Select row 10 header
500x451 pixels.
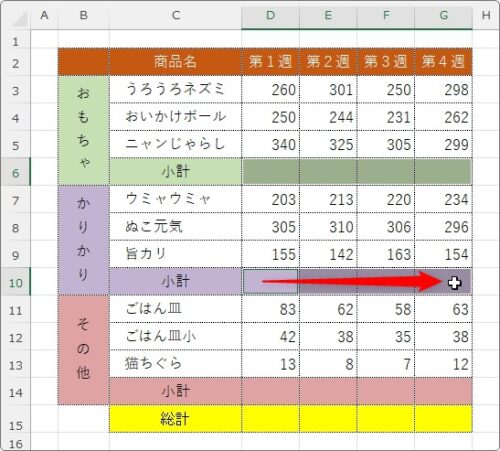(x=15, y=282)
